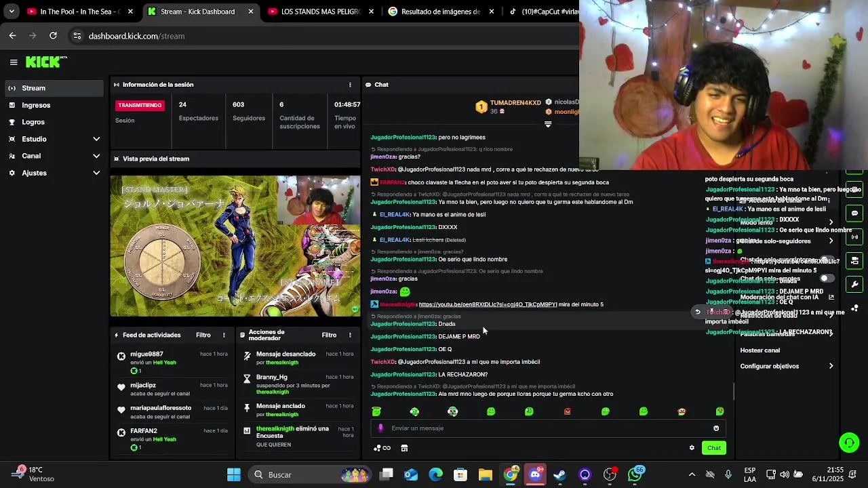Open Discord from the taskbar
This screenshot has width=868, height=488.
[535, 474]
